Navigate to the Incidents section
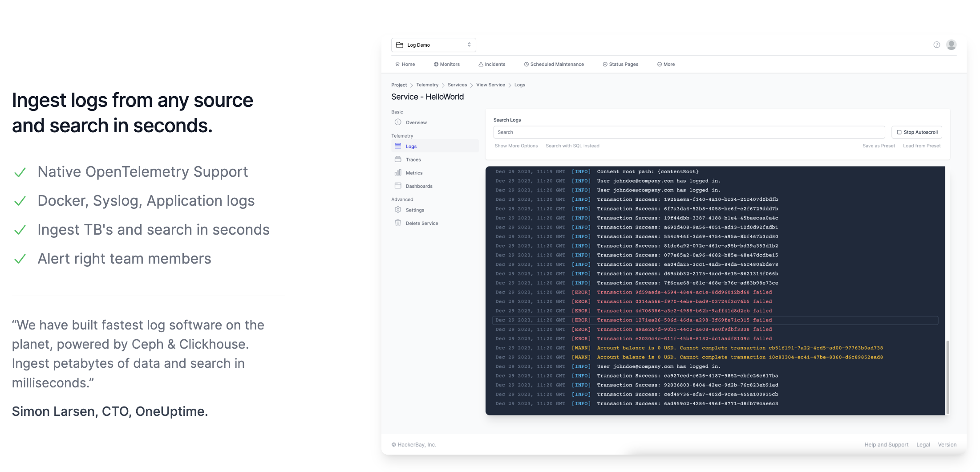 click(492, 64)
